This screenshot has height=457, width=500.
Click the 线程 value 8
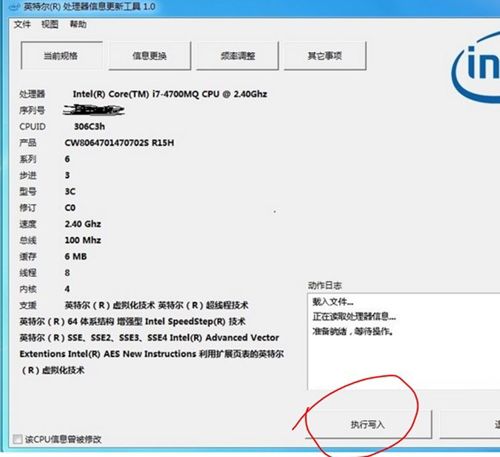[x=67, y=273]
